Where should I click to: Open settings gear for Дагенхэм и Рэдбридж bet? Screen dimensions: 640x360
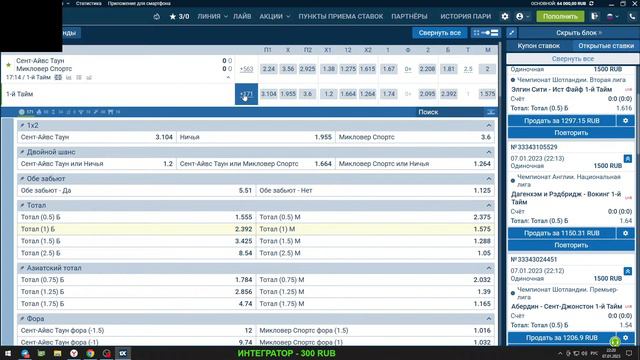tap(626, 233)
